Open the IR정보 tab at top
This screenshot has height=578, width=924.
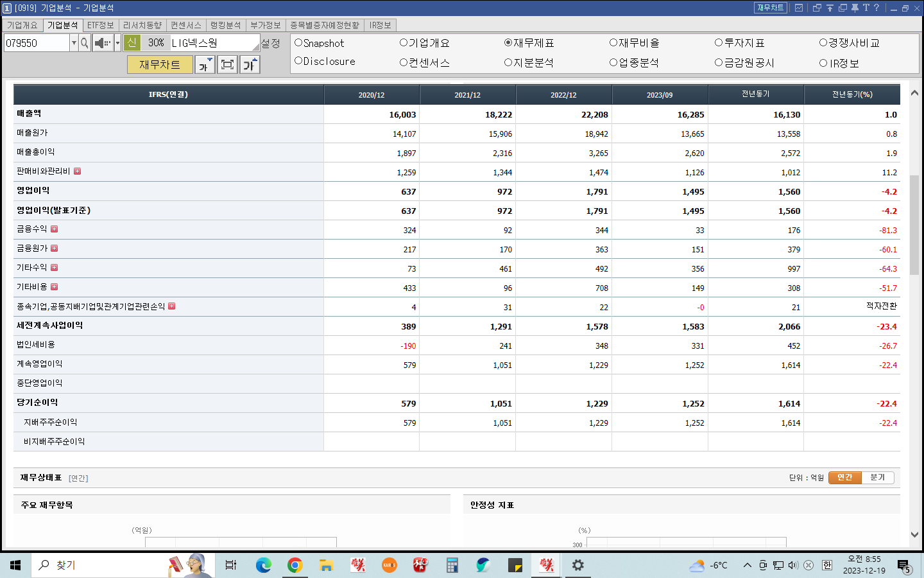click(381, 25)
